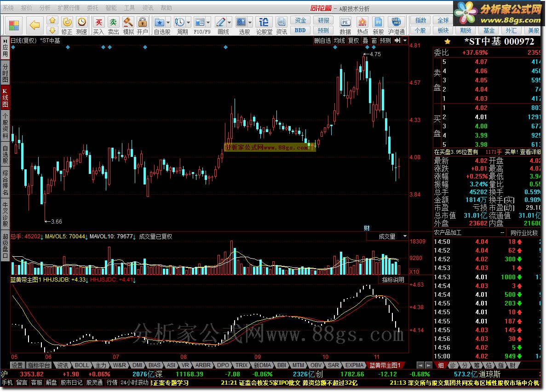This screenshot has width=546, height=392.
Task: Open the 新股 IPO icon
Action: point(378,23)
